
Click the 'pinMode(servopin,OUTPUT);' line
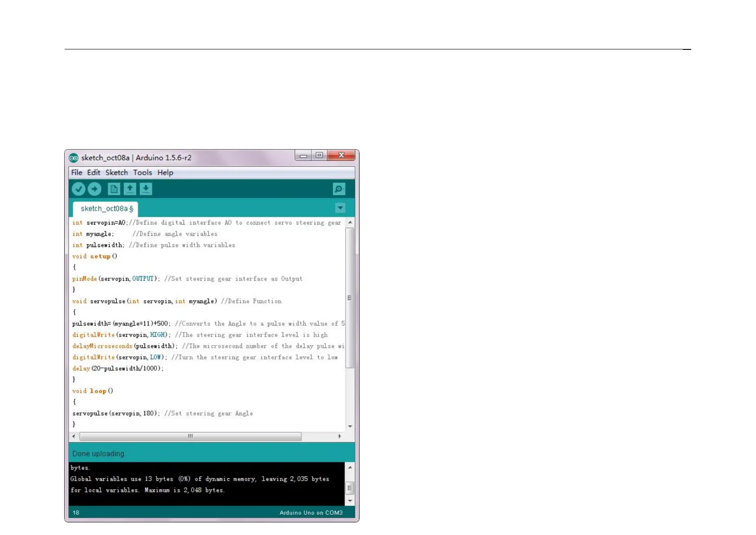[187, 279]
